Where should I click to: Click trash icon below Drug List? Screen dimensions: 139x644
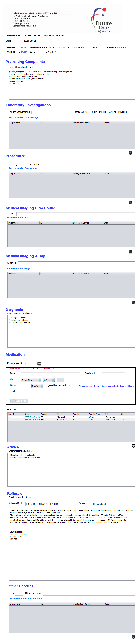133,446
